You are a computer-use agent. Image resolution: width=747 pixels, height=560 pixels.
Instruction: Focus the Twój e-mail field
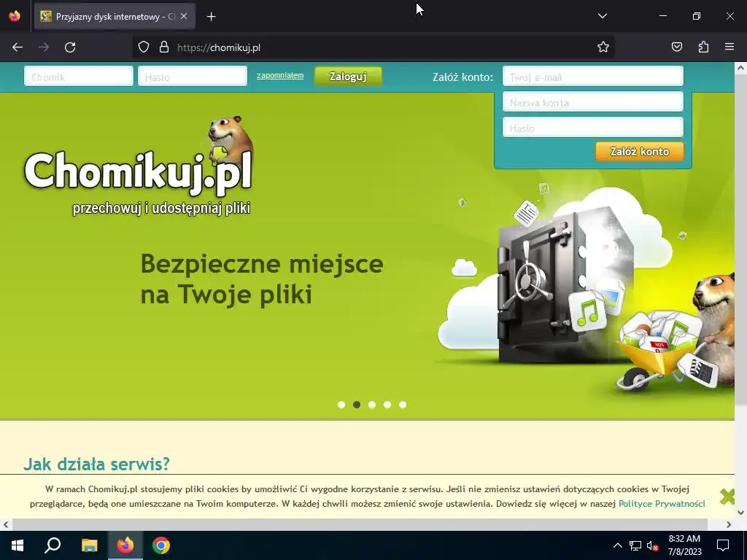pyautogui.click(x=592, y=76)
